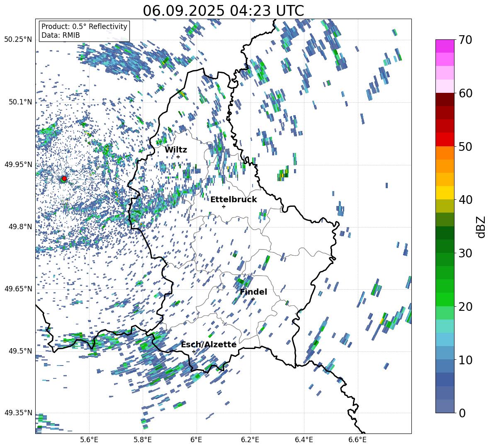The image size is (491, 448).
Task: Click the 49.65°N latitude label
Action: pos(18,288)
